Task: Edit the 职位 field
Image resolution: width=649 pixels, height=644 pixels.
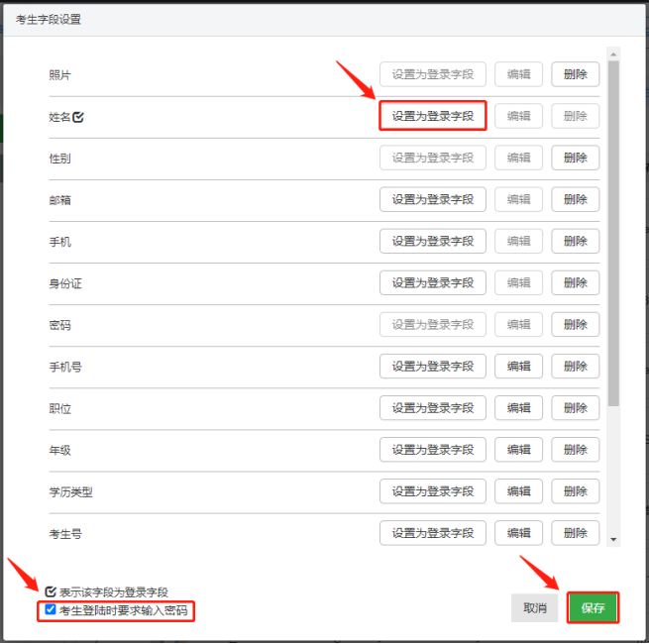Action: [518, 408]
